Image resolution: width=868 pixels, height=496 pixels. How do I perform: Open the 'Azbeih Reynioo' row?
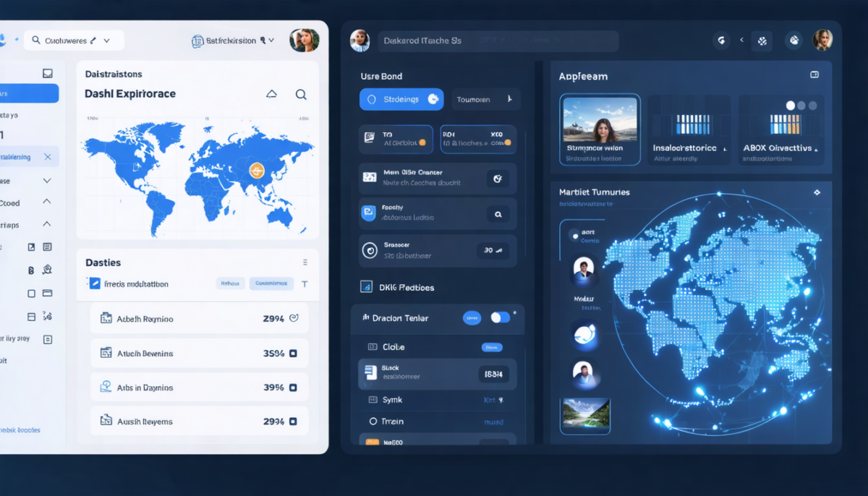pyautogui.click(x=199, y=318)
